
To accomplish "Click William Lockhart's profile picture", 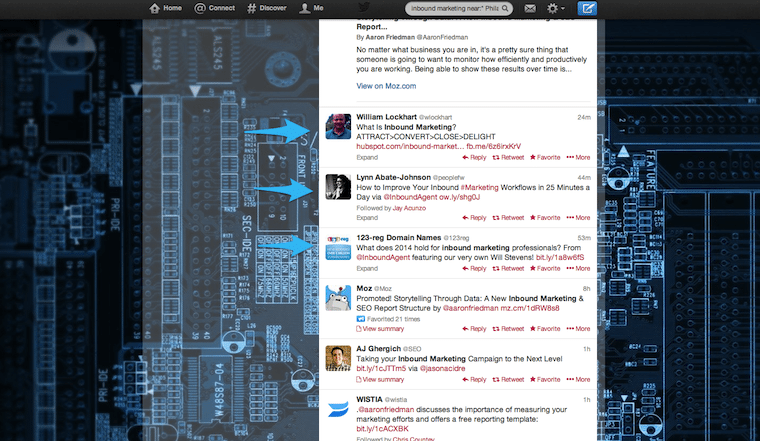I will pyautogui.click(x=338, y=128).
